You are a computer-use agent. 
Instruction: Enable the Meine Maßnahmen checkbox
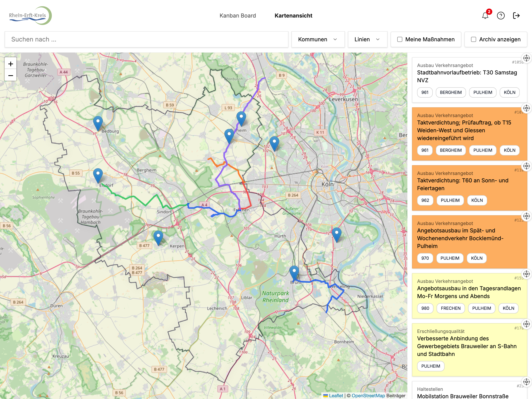(x=400, y=40)
